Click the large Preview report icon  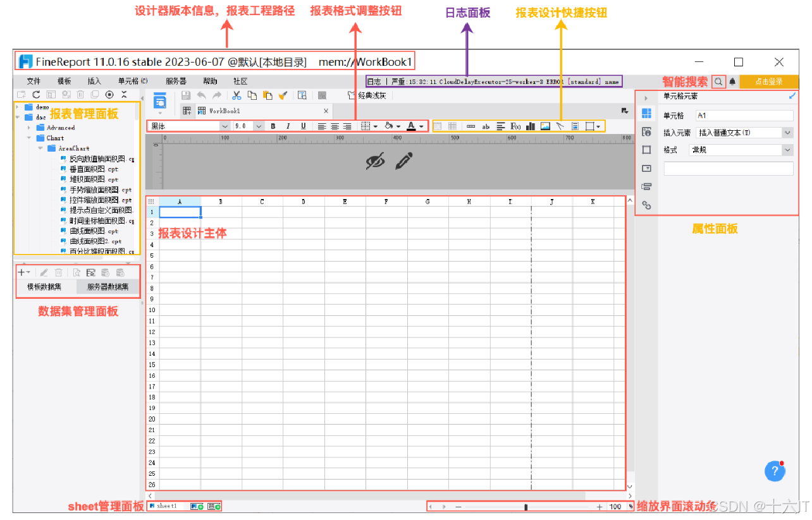[x=160, y=101]
